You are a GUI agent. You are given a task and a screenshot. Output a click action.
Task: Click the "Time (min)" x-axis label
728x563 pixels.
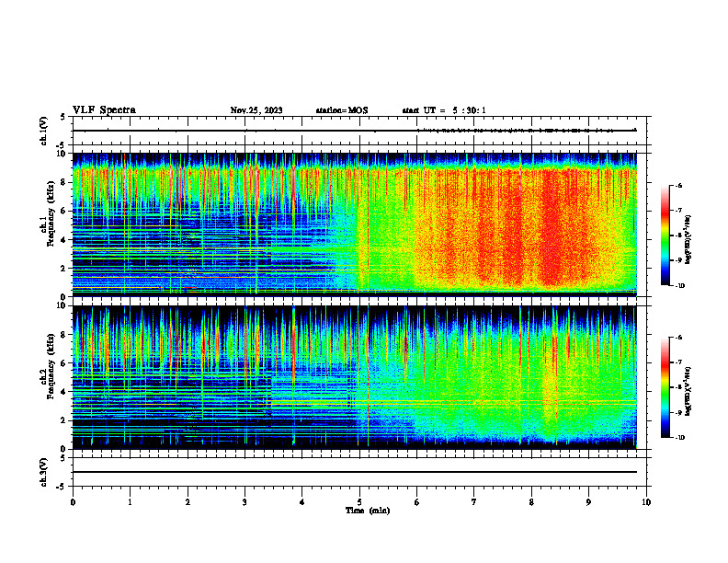(368, 511)
